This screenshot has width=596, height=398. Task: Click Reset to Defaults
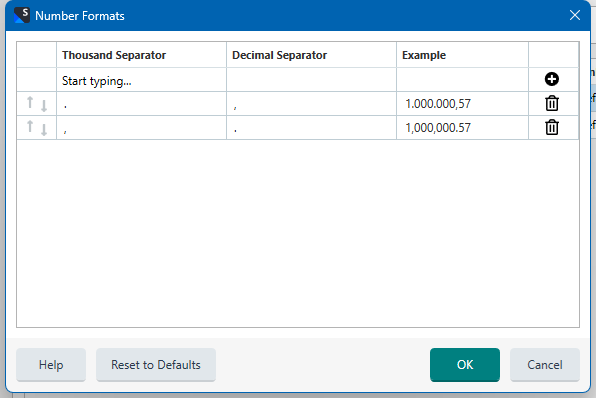point(156,365)
